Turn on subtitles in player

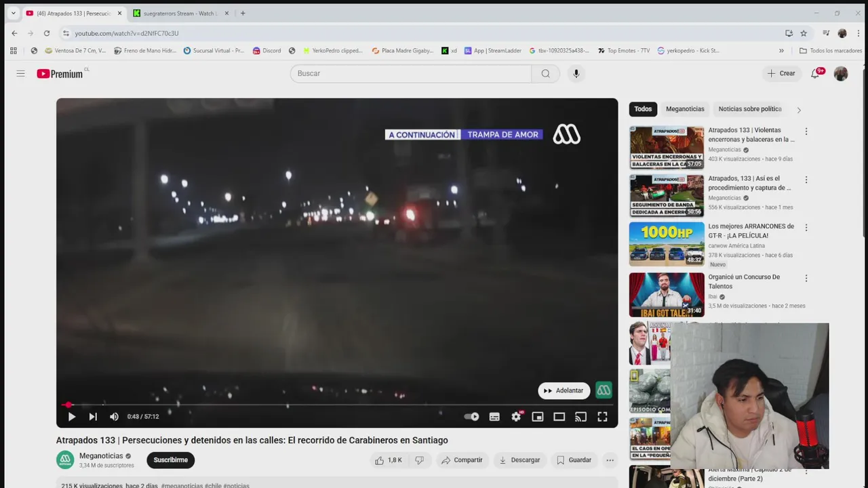coord(494,417)
